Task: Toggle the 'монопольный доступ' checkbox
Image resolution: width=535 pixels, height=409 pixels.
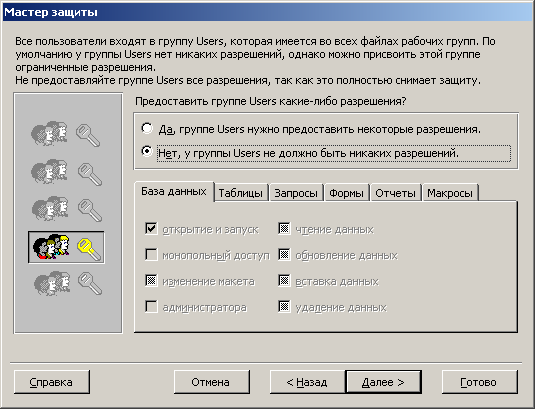Action: pyautogui.click(x=151, y=254)
